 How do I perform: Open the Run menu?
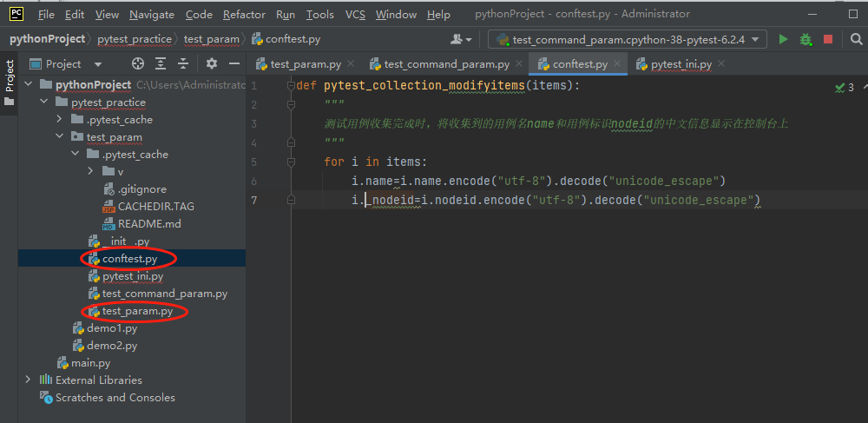[x=286, y=15]
